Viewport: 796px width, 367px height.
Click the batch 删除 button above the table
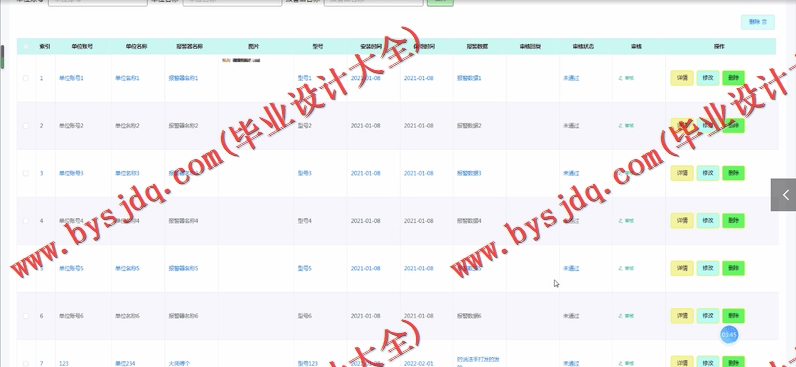pos(758,22)
